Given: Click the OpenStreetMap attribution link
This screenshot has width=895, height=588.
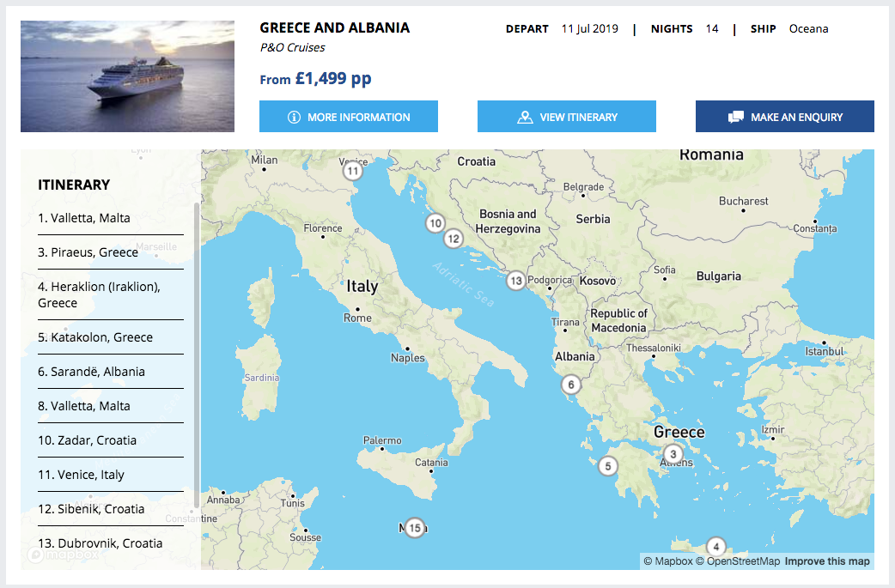Looking at the screenshot, I should click(x=737, y=561).
